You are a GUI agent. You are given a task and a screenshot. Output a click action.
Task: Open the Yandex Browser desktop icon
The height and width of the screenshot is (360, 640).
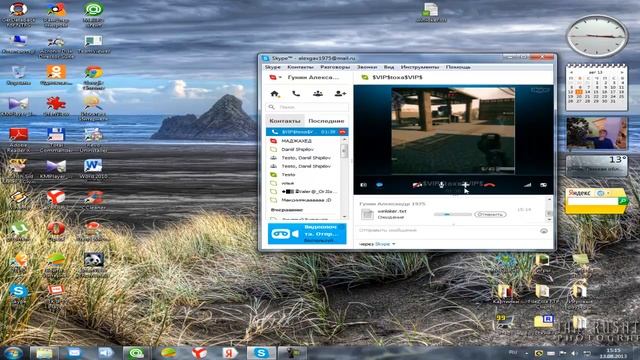click(x=56, y=200)
